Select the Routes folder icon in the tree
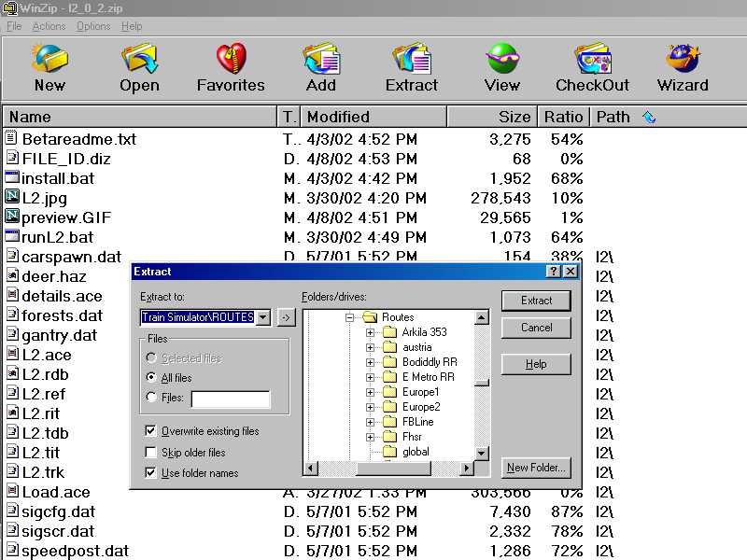 point(370,316)
